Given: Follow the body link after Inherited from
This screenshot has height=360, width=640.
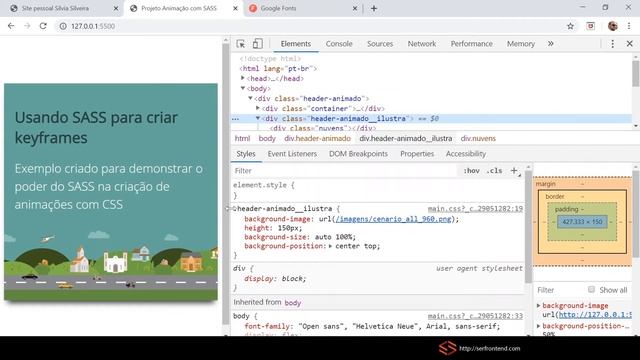Looking at the screenshot, I should coord(293,303).
